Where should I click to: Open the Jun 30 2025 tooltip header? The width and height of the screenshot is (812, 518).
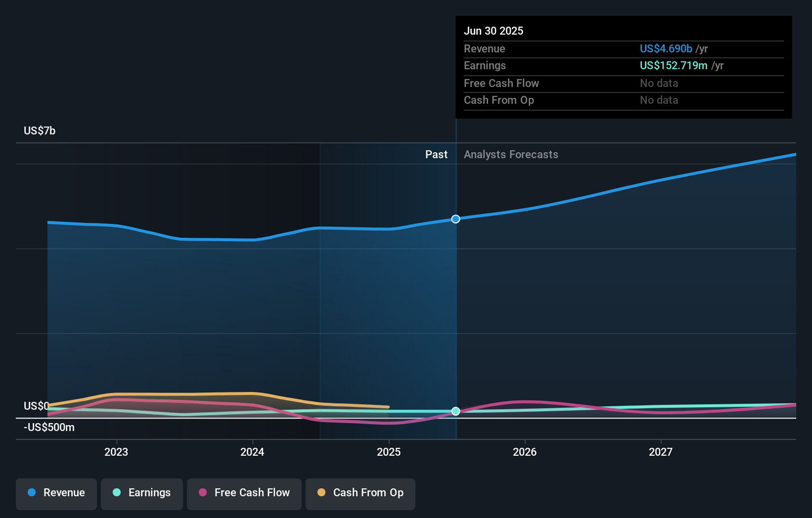pos(494,31)
